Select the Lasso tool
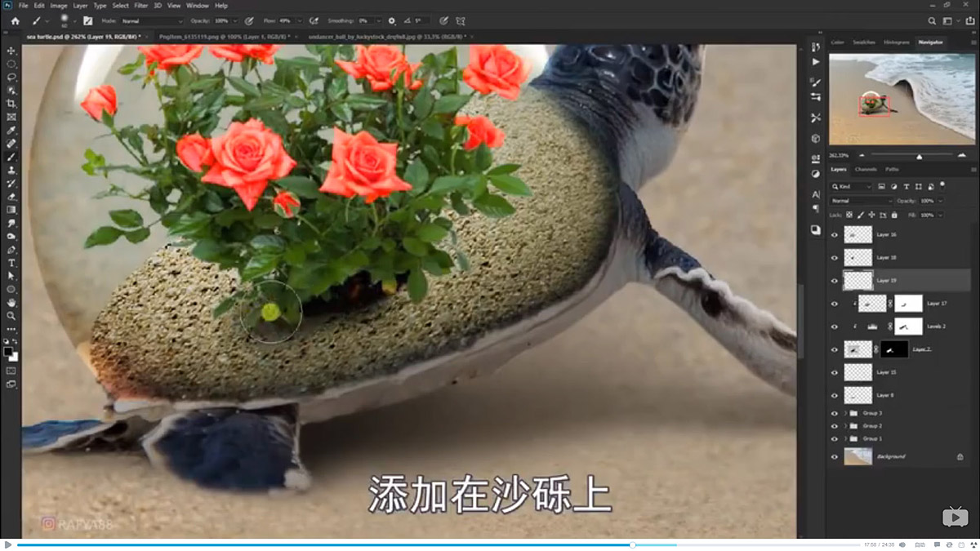The width and height of the screenshot is (980, 551). click(x=11, y=77)
